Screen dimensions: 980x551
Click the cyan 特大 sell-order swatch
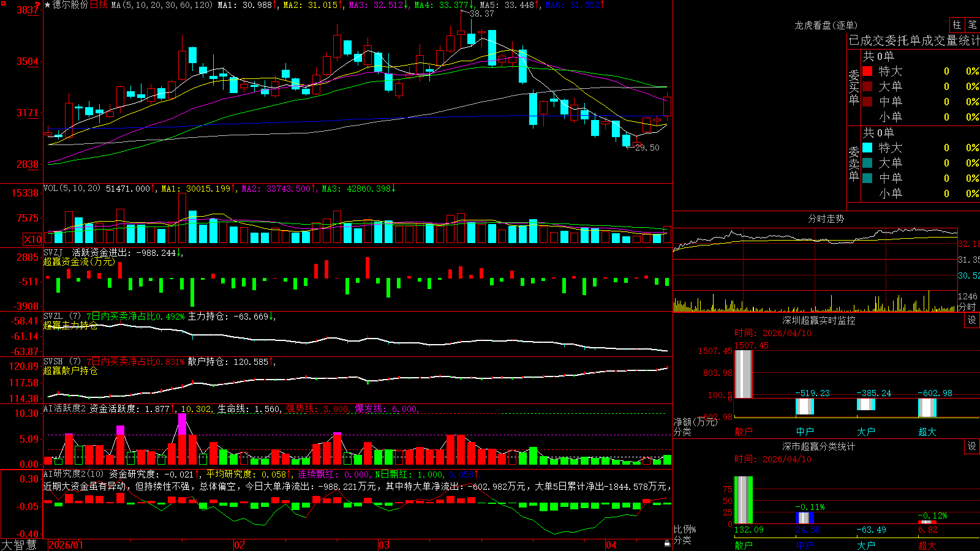pyautogui.click(x=867, y=148)
